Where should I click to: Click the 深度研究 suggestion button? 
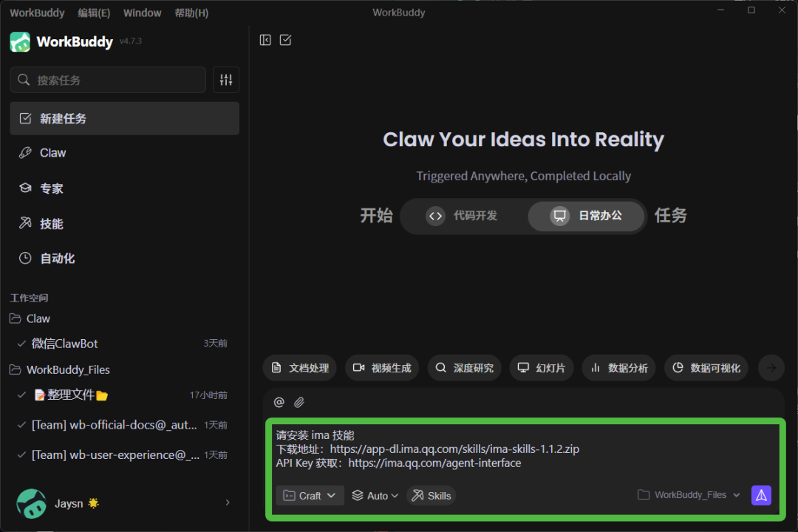(x=464, y=368)
